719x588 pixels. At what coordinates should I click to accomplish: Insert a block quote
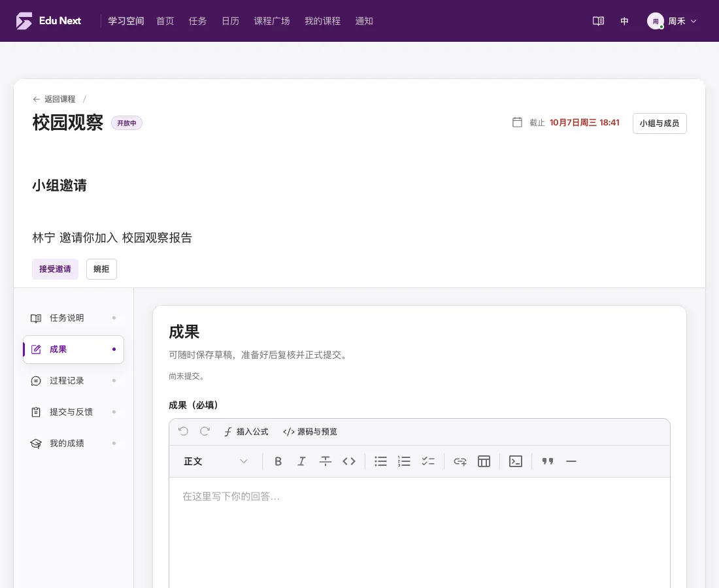tap(548, 461)
